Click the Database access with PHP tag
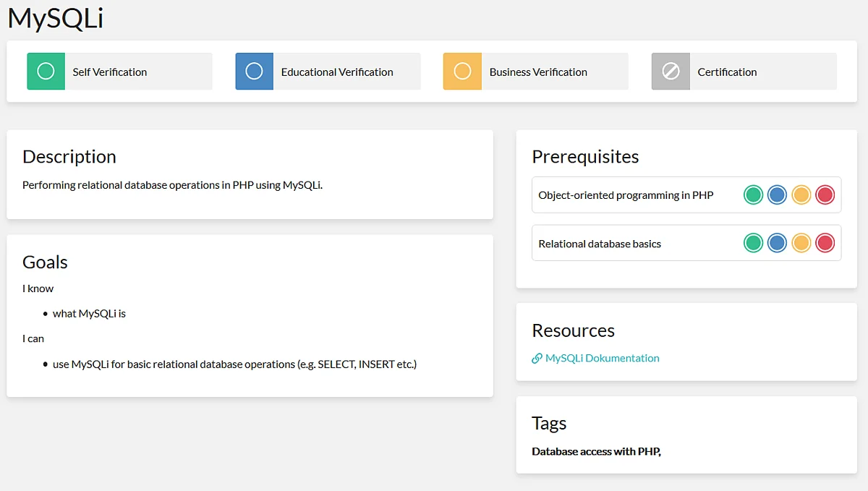Viewport: 868px width, 491px height. point(595,452)
